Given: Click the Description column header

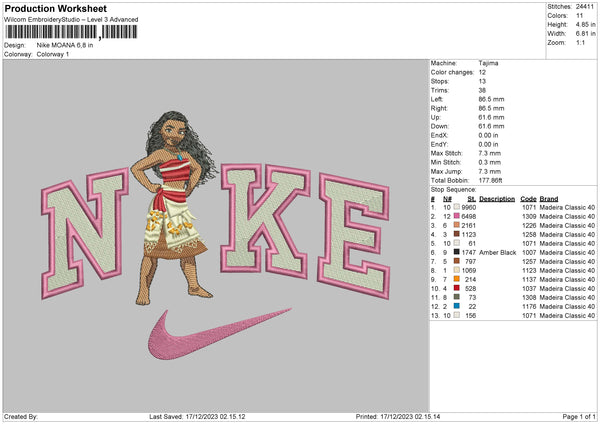Looking at the screenshot, I should [x=497, y=199].
